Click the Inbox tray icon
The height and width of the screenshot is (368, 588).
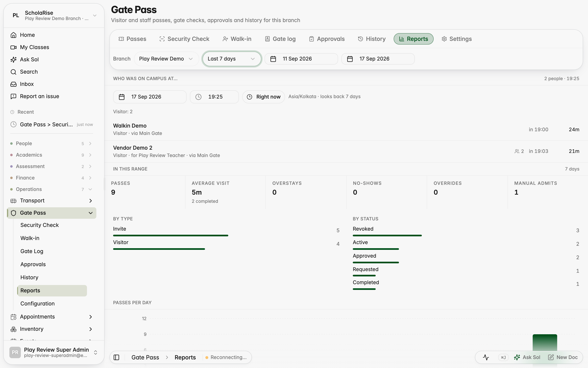click(x=13, y=84)
